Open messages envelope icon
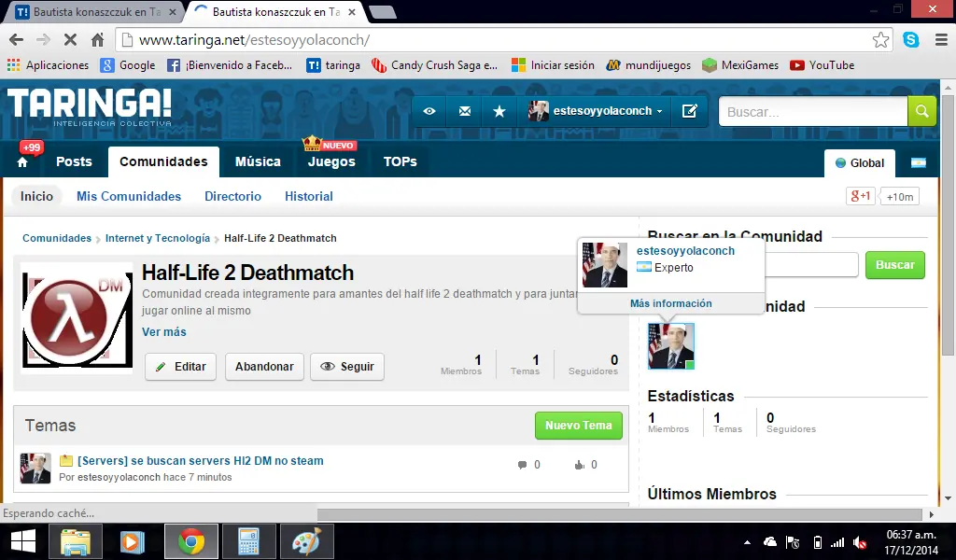 click(x=465, y=111)
